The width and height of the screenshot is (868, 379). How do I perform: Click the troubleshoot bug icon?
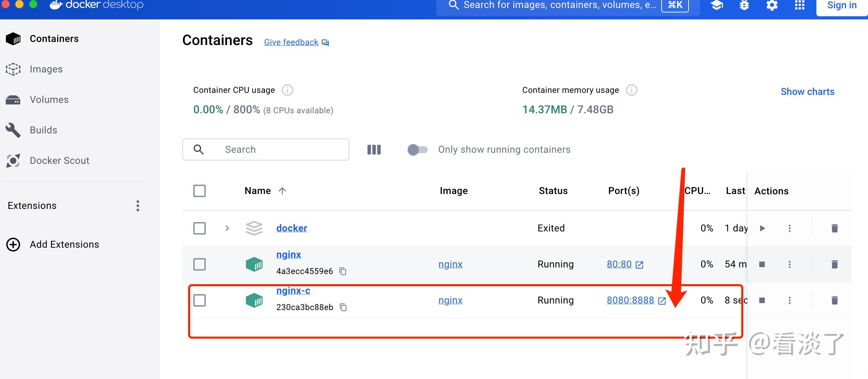[x=744, y=5]
